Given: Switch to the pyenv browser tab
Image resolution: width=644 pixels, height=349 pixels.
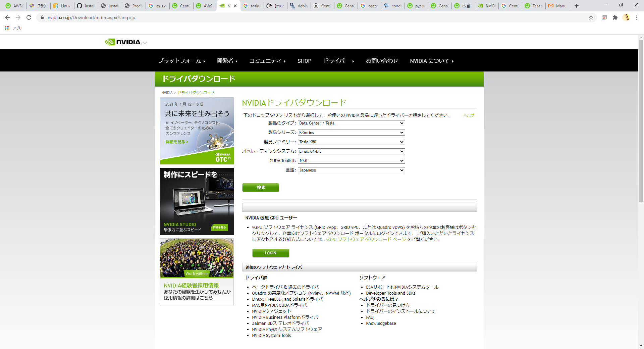Looking at the screenshot, I should (x=416, y=6).
